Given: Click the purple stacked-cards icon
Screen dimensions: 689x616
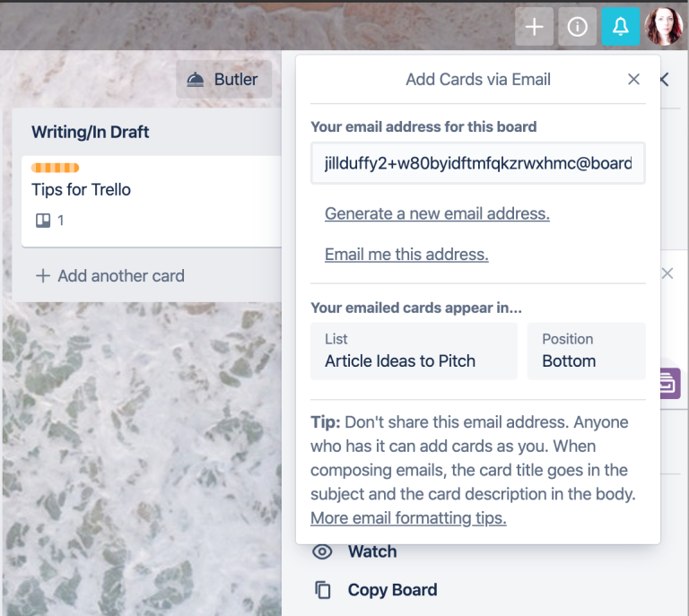Looking at the screenshot, I should pyautogui.click(x=670, y=383).
